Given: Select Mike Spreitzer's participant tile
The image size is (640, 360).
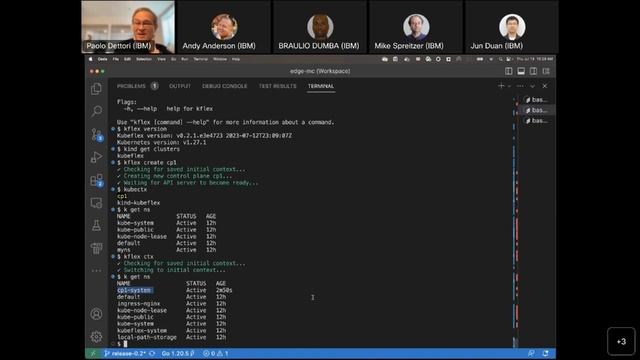Looking at the screenshot, I should point(416,27).
